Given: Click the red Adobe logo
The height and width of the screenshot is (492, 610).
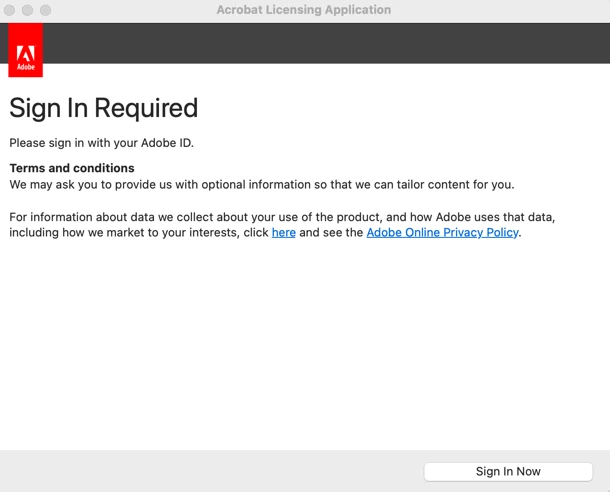Looking at the screenshot, I should pos(26,50).
